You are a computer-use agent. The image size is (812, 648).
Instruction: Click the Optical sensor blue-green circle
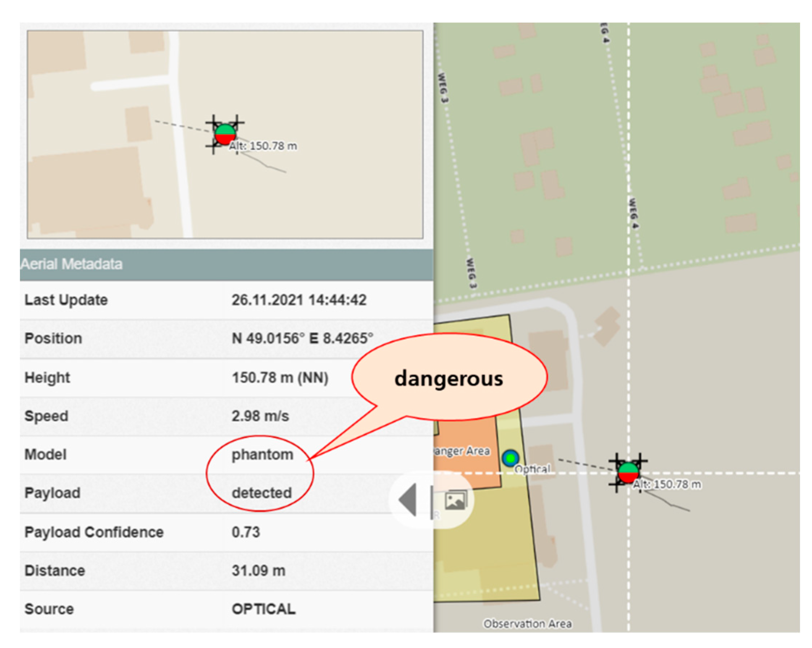click(510, 458)
